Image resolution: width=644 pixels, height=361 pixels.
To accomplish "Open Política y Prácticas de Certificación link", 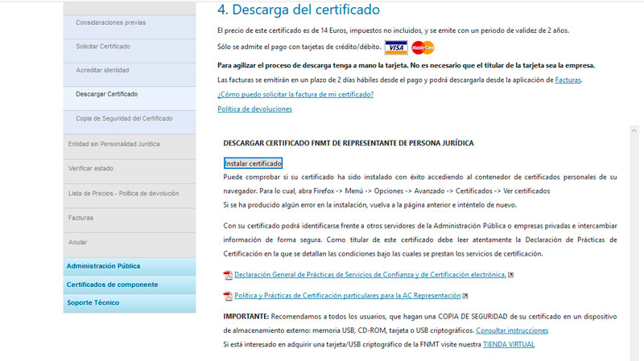I will (348, 295).
